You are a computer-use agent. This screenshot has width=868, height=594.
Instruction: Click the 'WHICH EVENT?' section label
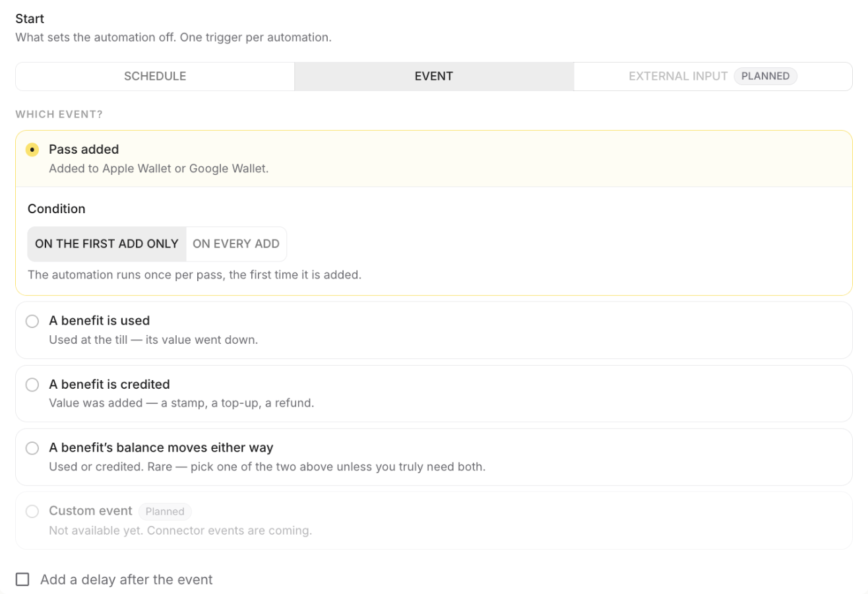[59, 115]
